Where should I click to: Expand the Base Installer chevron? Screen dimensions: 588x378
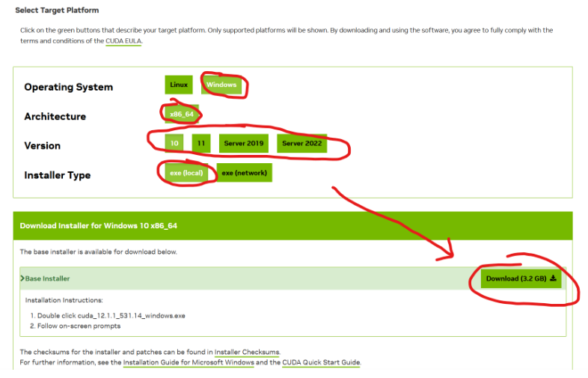pyautogui.click(x=22, y=278)
